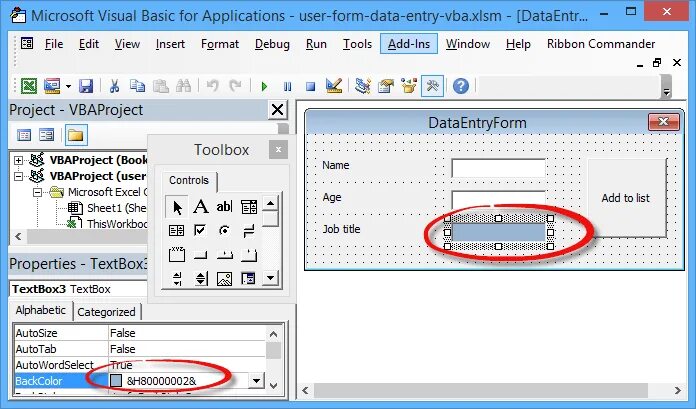Switch to the Alphabetic properties tab
Image resolution: width=696 pixels, height=409 pixels.
coord(41,310)
